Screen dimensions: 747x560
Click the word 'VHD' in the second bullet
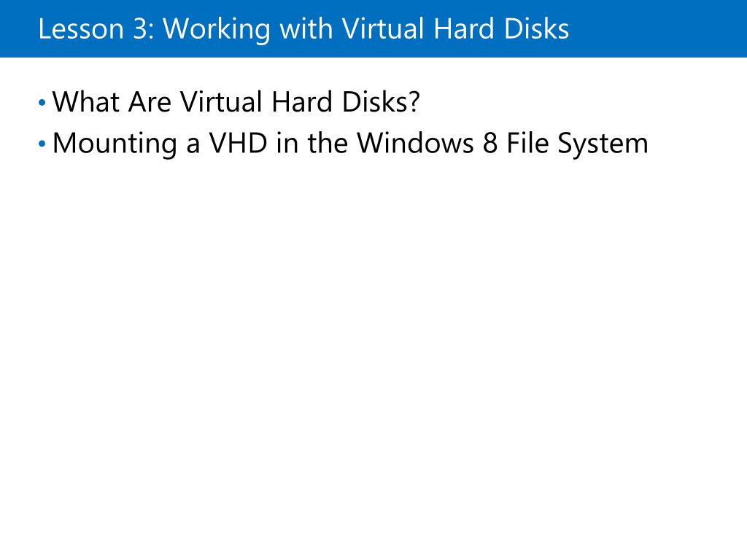coord(239,143)
